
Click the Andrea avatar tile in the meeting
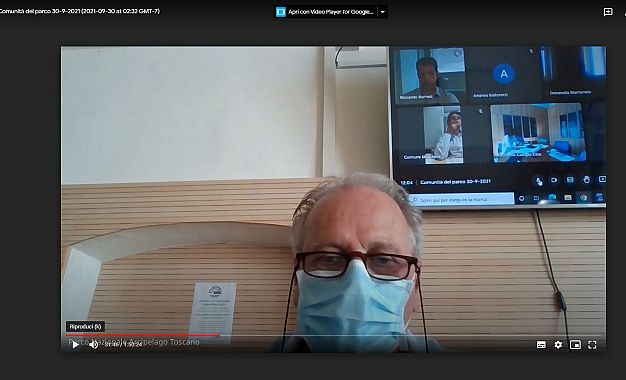504,74
